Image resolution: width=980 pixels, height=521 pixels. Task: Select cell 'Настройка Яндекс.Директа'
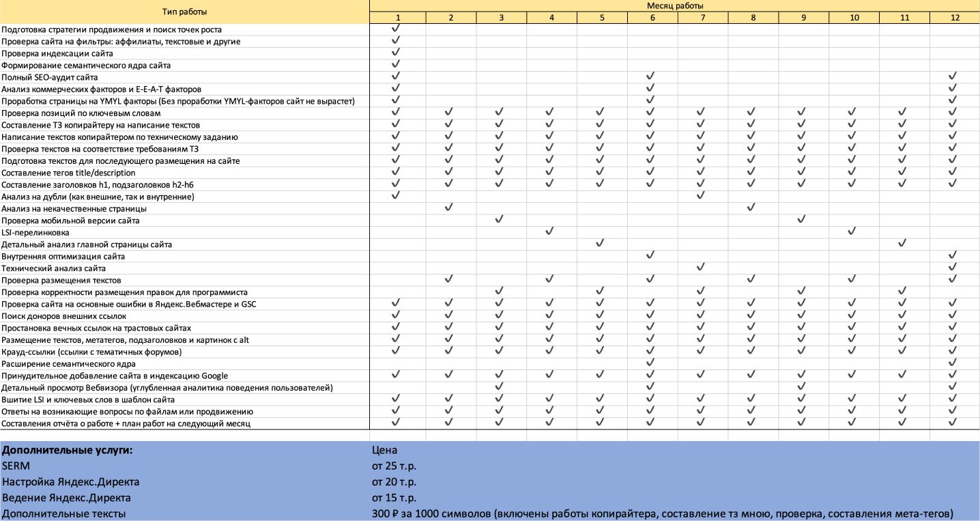pyautogui.click(x=71, y=481)
